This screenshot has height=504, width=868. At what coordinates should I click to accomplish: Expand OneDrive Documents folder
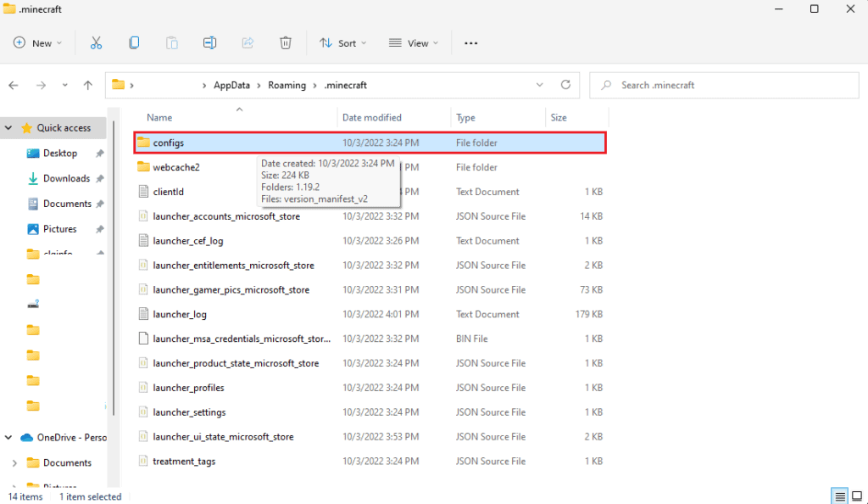coord(15,462)
